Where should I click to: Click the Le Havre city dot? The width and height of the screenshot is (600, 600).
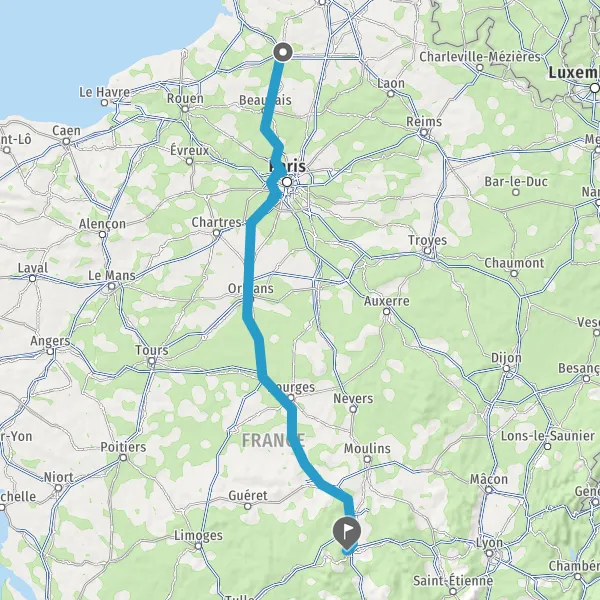[x=104, y=103]
